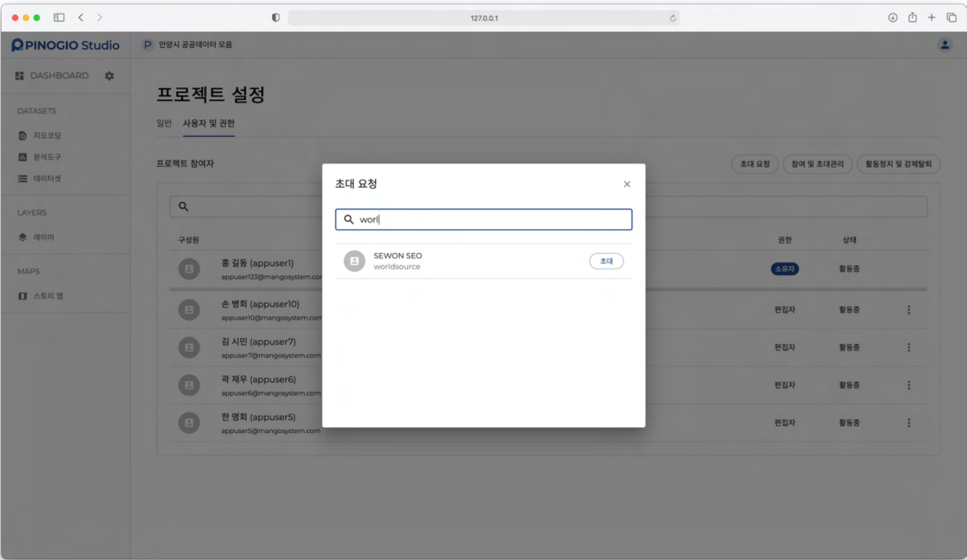Click 초대 button for SEWON SEO

coord(606,261)
